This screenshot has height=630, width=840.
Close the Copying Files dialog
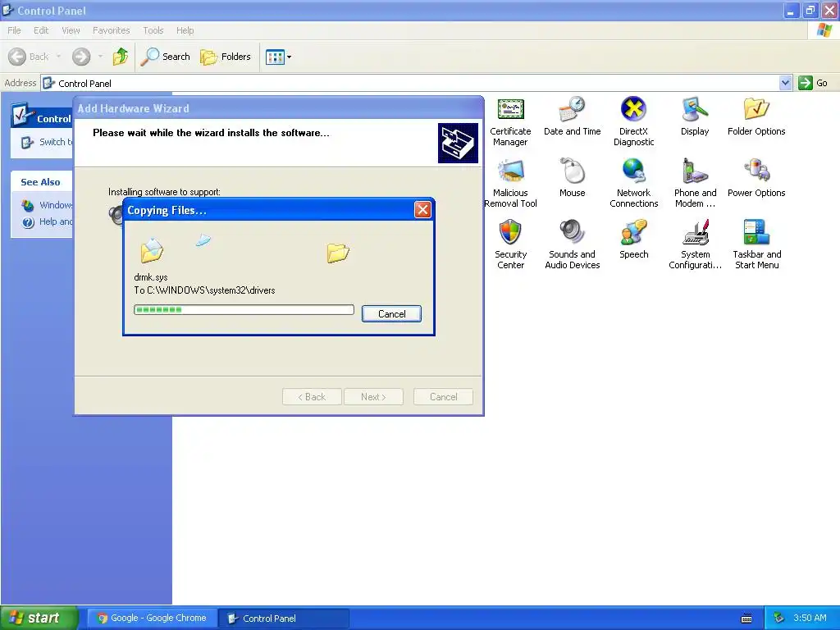click(422, 209)
